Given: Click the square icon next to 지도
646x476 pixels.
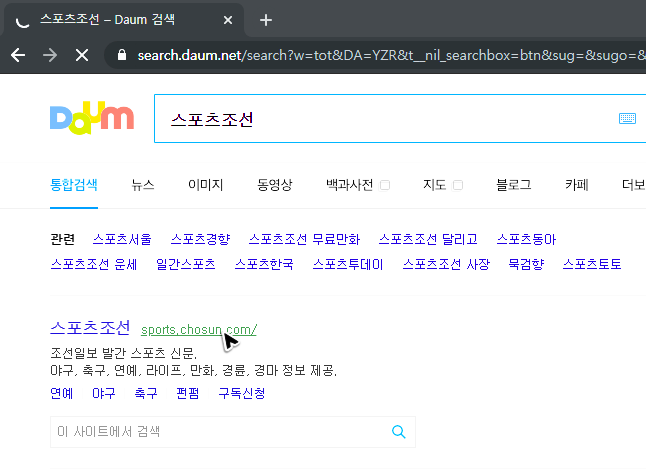Looking at the screenshot, I should (x=458, y=185).
